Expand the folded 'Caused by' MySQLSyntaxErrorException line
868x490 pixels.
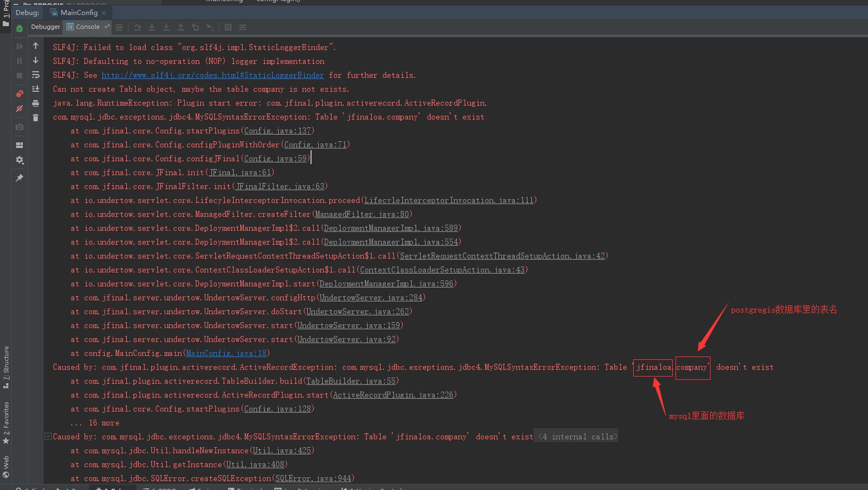(x=48, y=437)
